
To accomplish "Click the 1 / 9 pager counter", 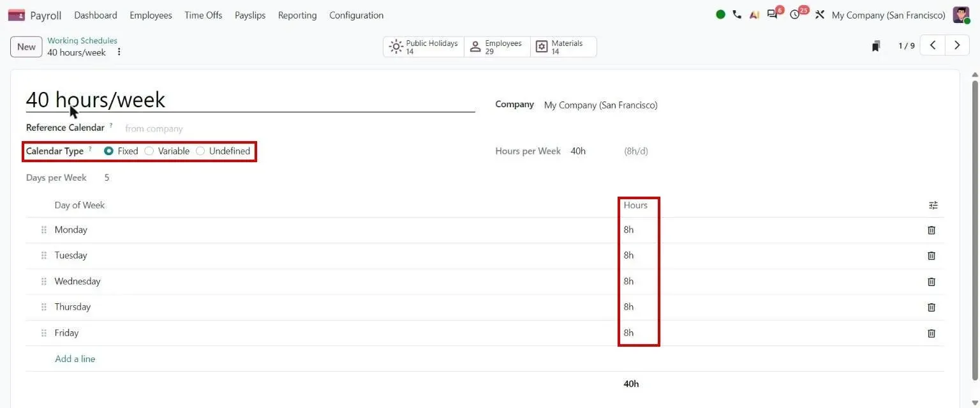I will (x=907, y=46).
